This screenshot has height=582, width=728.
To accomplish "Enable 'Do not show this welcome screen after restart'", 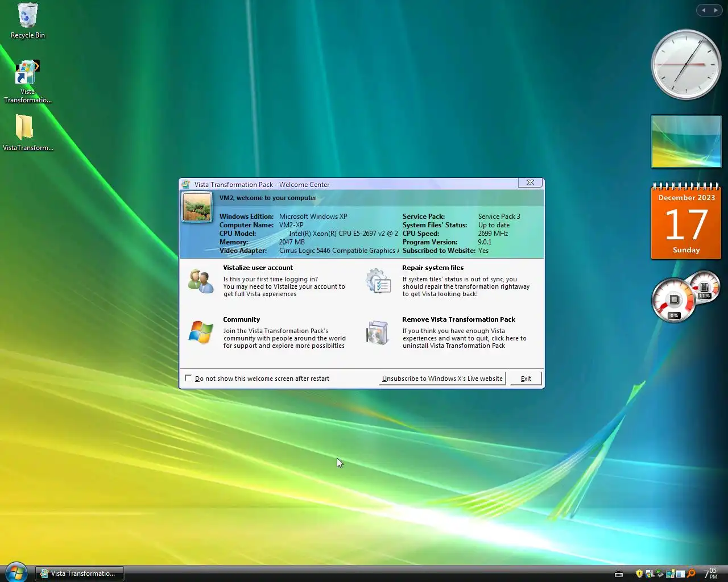I will pos(188,378).
